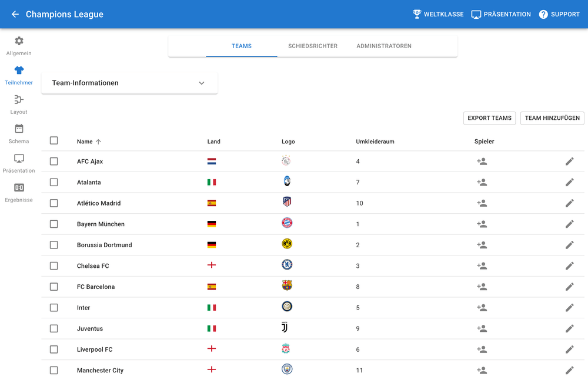Check the Atlético Madrid row checkbox
Screen dimensions: 588x380
click(54, 203)
